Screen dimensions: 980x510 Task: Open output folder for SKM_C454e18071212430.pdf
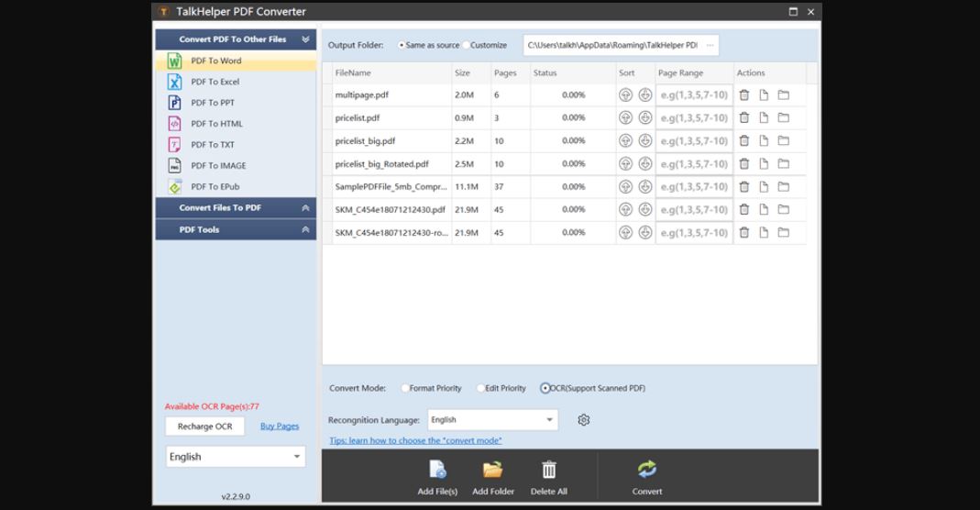coord(783,209)
